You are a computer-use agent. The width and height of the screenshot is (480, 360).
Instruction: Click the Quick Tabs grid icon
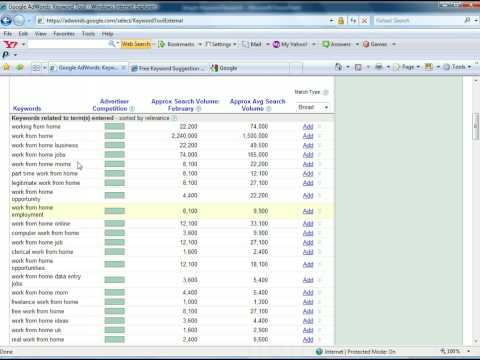point(36,68)
